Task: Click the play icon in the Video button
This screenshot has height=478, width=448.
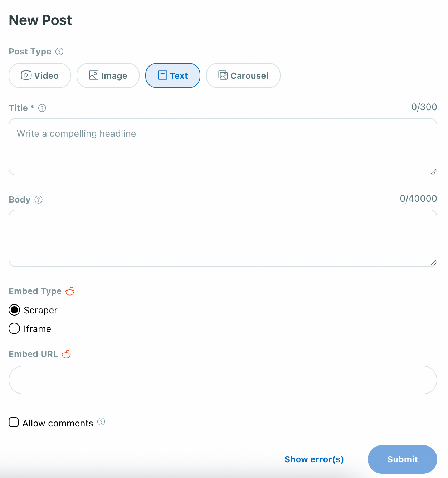Action: pos(26,75)
